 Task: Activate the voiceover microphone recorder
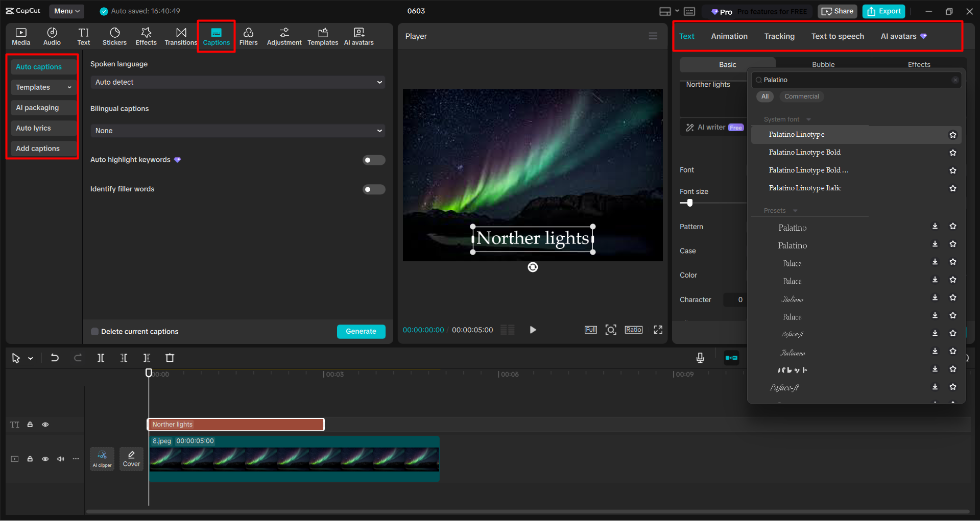(x=700, y=358)
